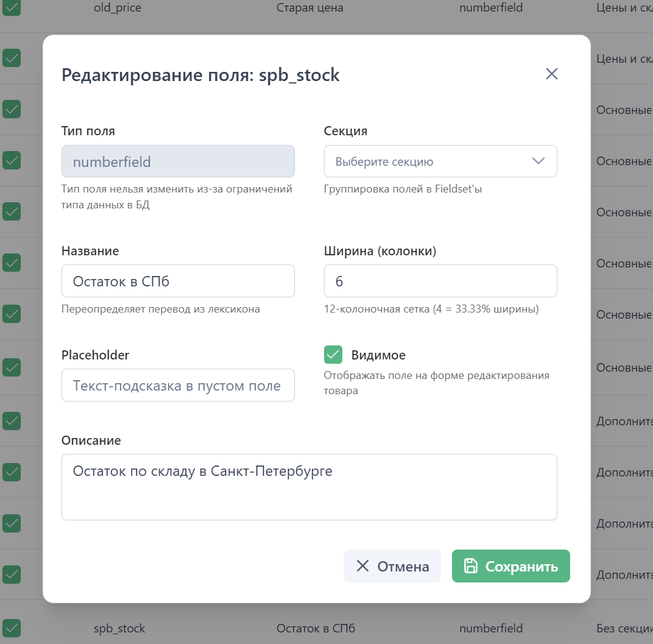Focus the Название field with 'Остаток в СПб'
653x644 pixels.
[178, 281]
